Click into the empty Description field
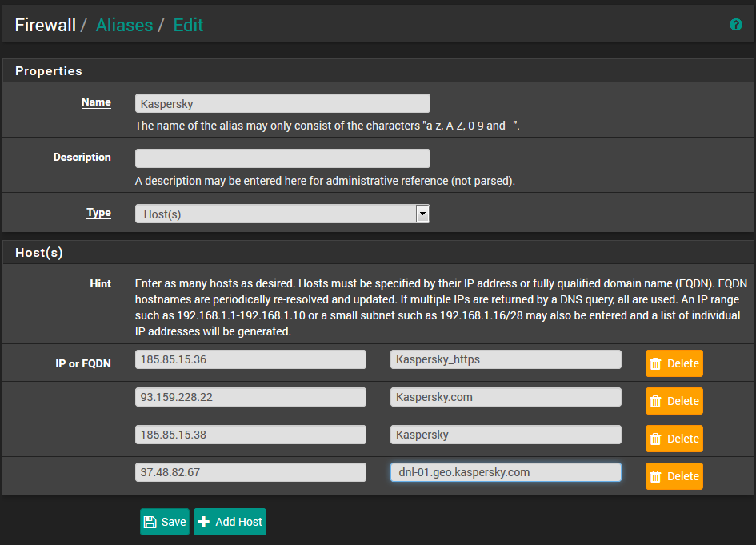The image size is (756, 545). (282, 158)
